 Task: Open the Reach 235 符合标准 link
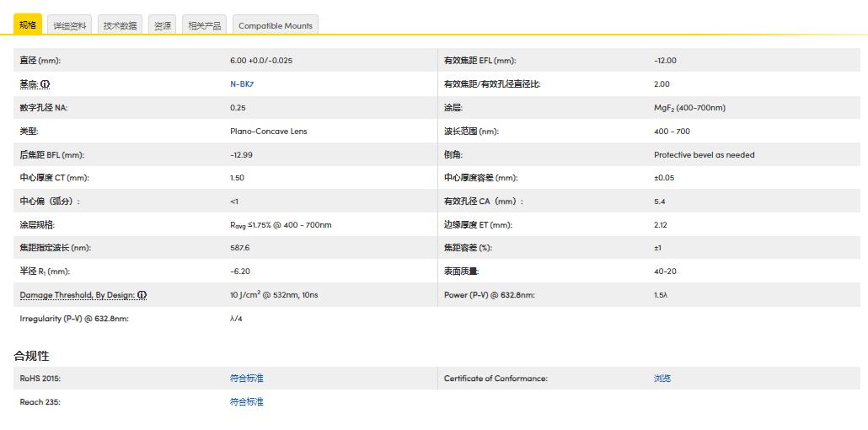tap(247, 401)
